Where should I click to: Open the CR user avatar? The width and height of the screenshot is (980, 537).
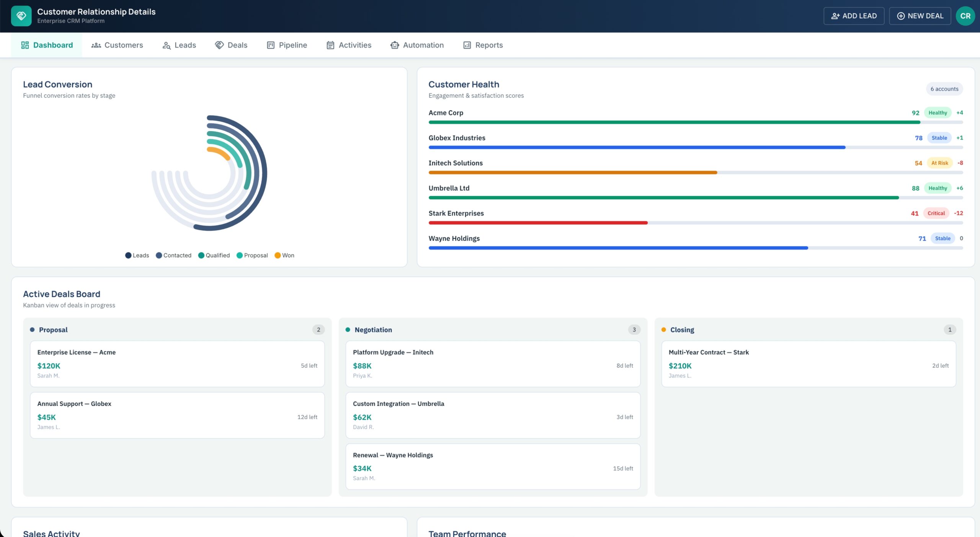(965, 16)
